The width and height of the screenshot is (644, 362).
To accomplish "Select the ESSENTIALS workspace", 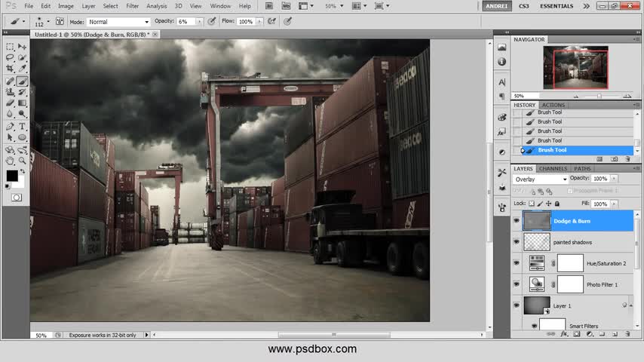I will pos(557,6).
